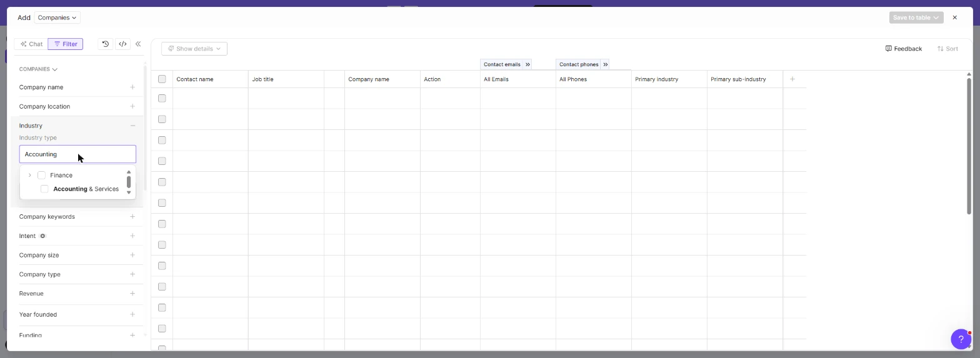Collapse Industry filter with minus icon
Viewport: 980px width, 358px height.
[x=132, y=126]
